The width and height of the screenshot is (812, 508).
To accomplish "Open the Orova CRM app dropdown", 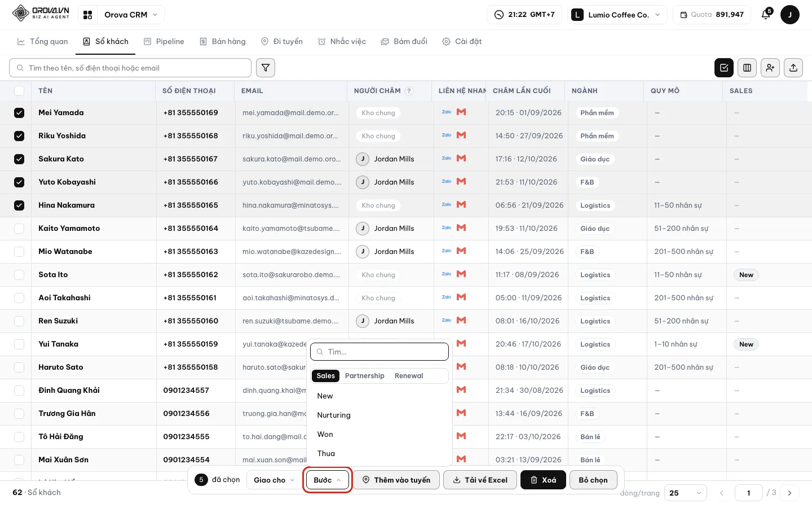I will (x=131, y=15).
